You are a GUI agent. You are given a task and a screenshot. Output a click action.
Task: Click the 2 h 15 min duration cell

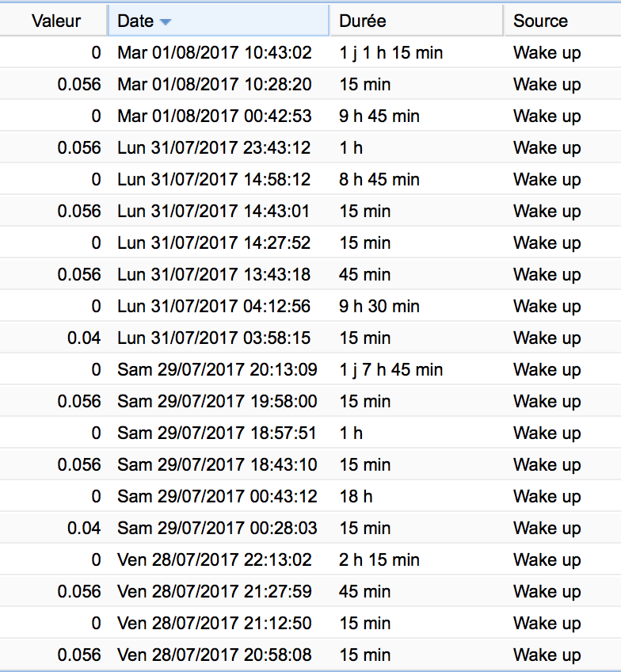[379, 560]
